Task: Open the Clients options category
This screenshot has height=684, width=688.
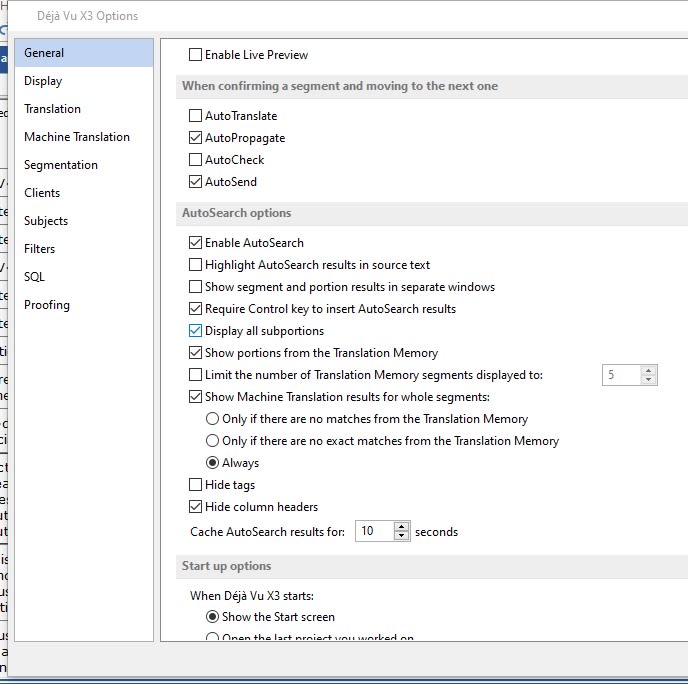Action: (84, 193)
